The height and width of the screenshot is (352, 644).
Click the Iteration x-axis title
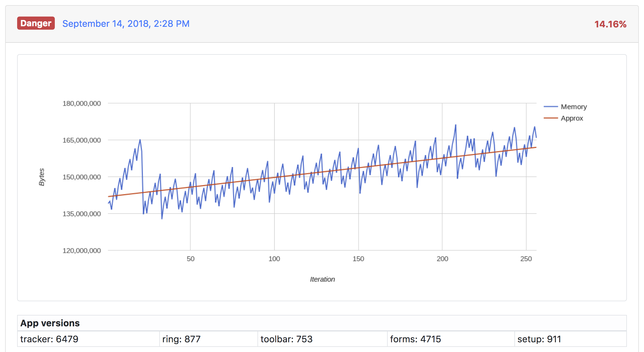point(322,279)
